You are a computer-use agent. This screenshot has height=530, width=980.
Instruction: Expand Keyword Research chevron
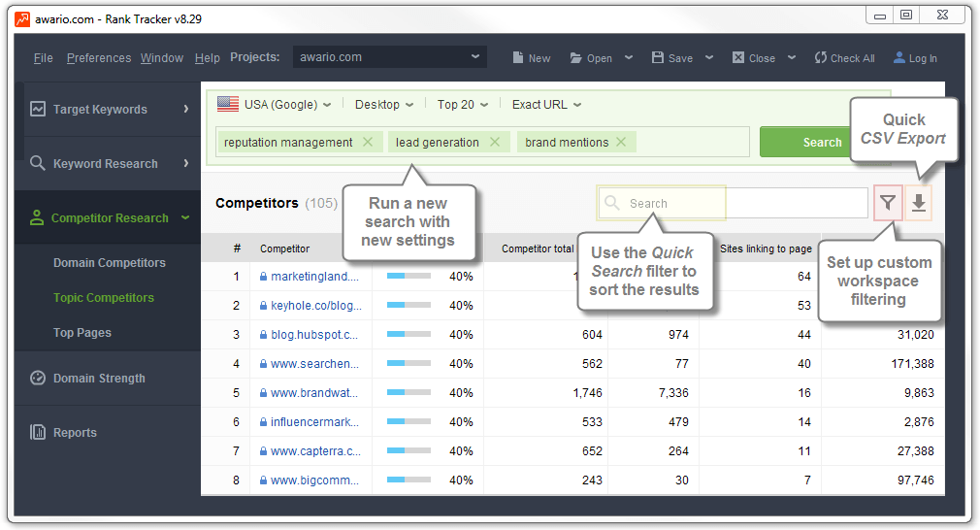coord(185,163)
